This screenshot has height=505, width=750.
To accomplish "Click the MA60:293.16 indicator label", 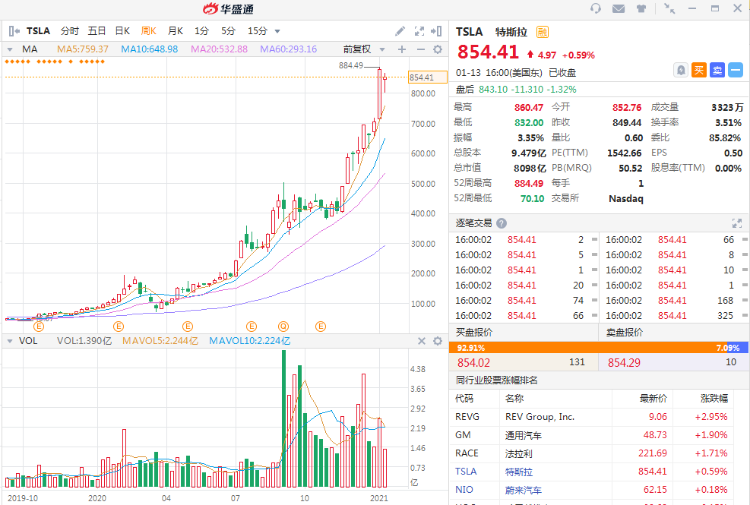I will [288, 49].
